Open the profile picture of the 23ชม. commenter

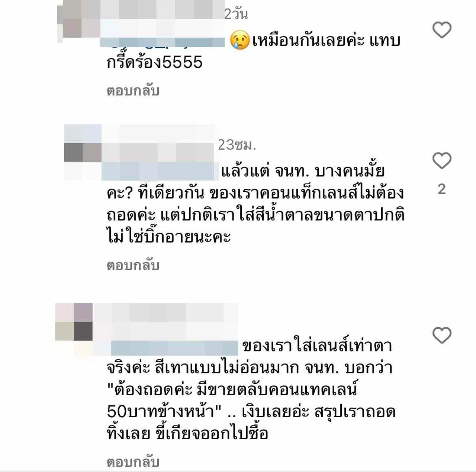click(83, 152)
